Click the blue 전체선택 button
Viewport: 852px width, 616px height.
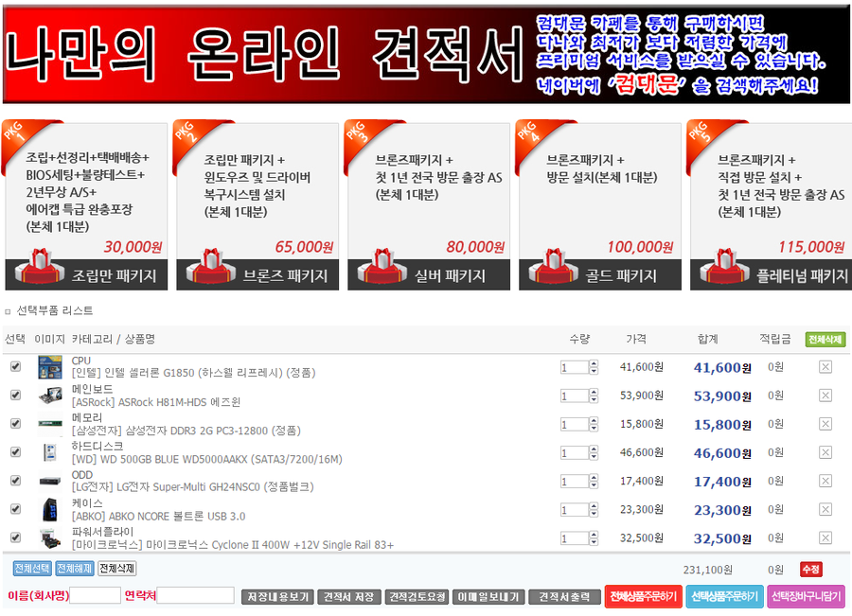[32, 569]
